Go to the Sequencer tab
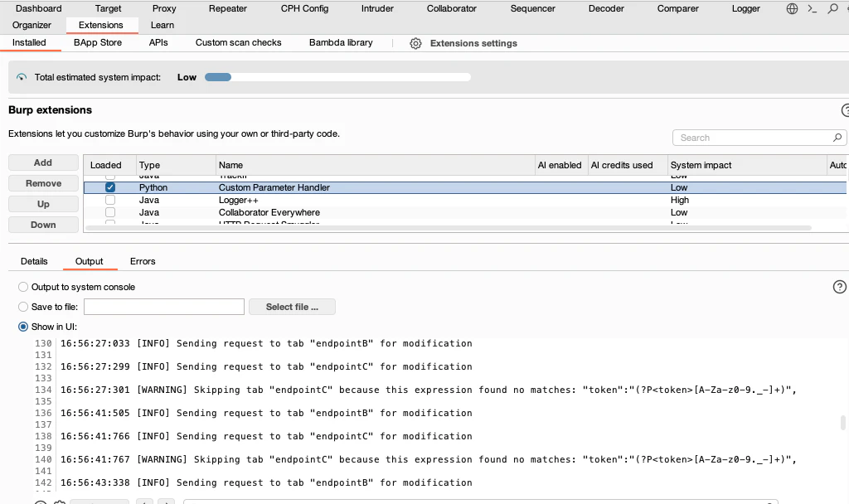The width and height of the screenshot is (849, 504). click(533, 8)
